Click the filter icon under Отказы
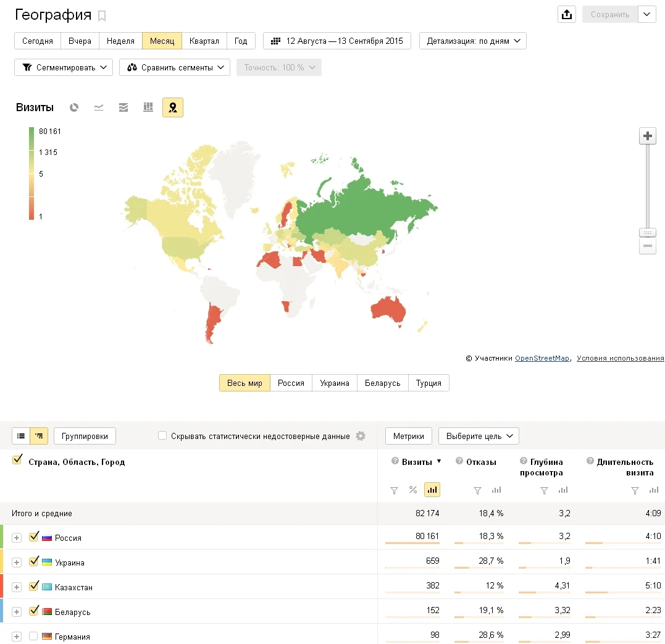The width and height of the screenshot is (665, 644). (x=477, y=490)
